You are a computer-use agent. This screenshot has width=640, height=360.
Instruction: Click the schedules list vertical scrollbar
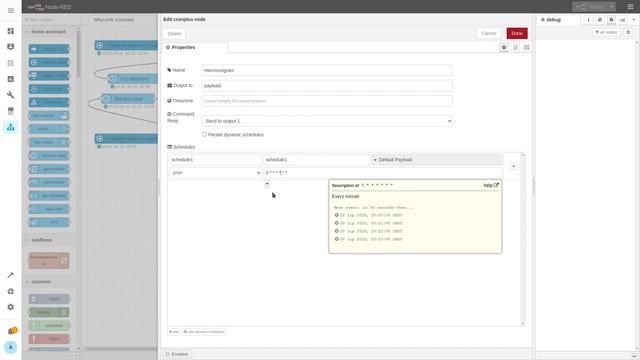point(523,239)
